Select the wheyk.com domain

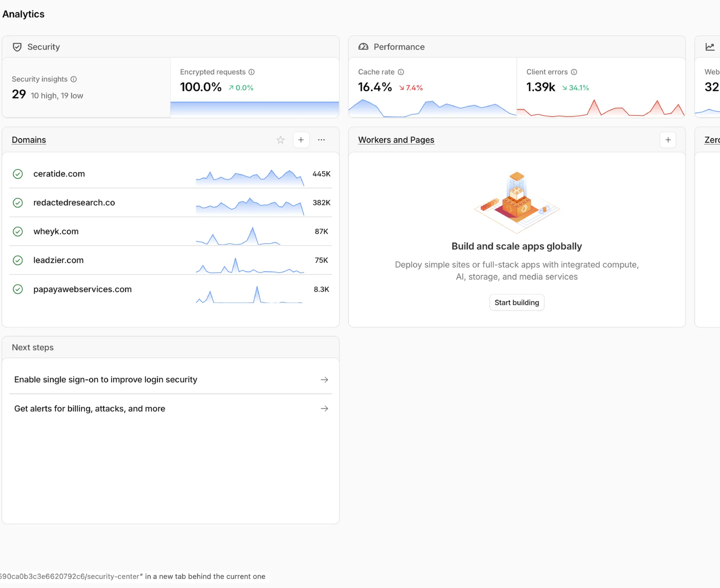tap(56, 231)
